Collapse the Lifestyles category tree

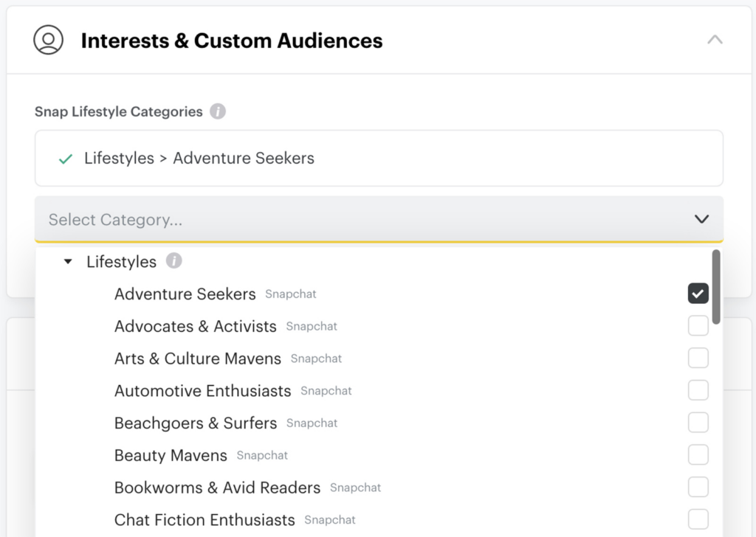[67, 261]
